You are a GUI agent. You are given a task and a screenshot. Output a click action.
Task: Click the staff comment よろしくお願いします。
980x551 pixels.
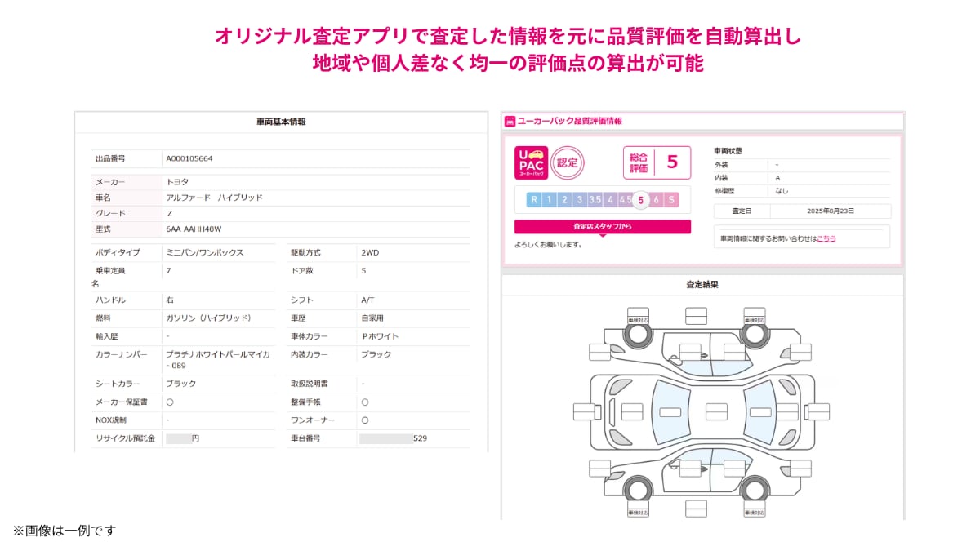click(548, 244)
